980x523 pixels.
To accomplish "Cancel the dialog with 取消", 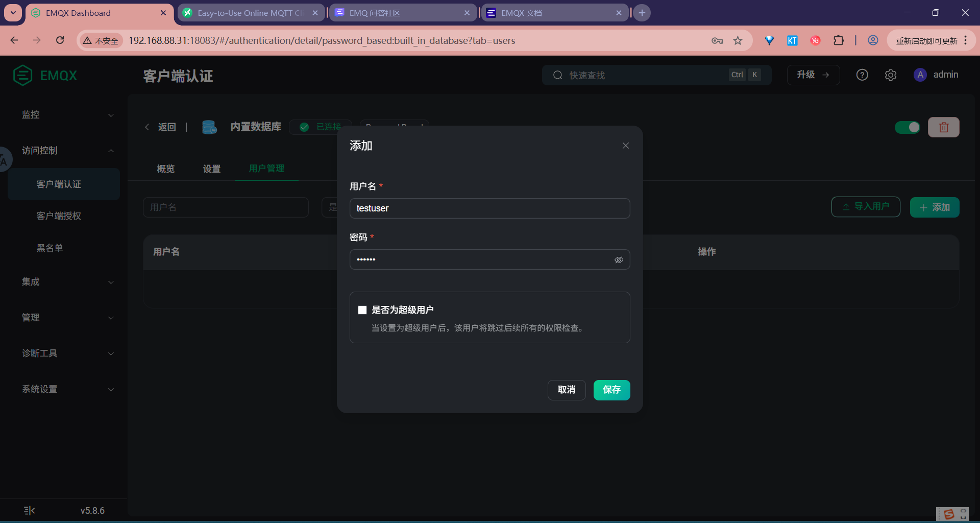I will point(567,390).
